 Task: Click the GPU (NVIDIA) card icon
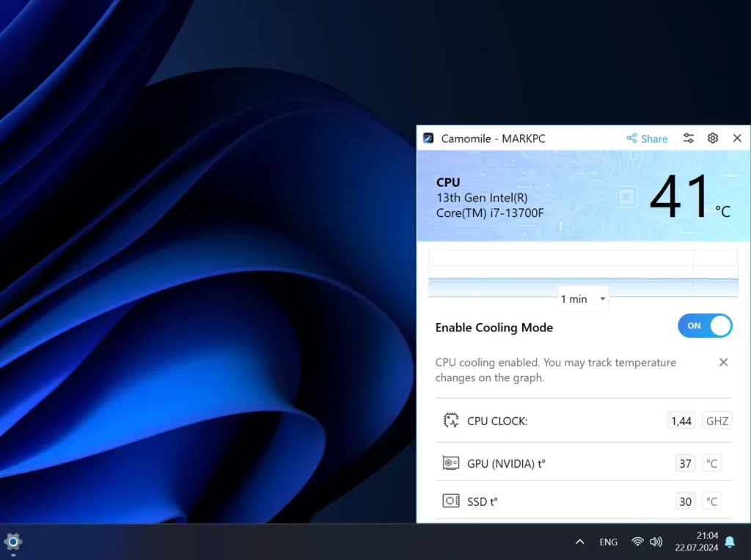coord(451,463)
